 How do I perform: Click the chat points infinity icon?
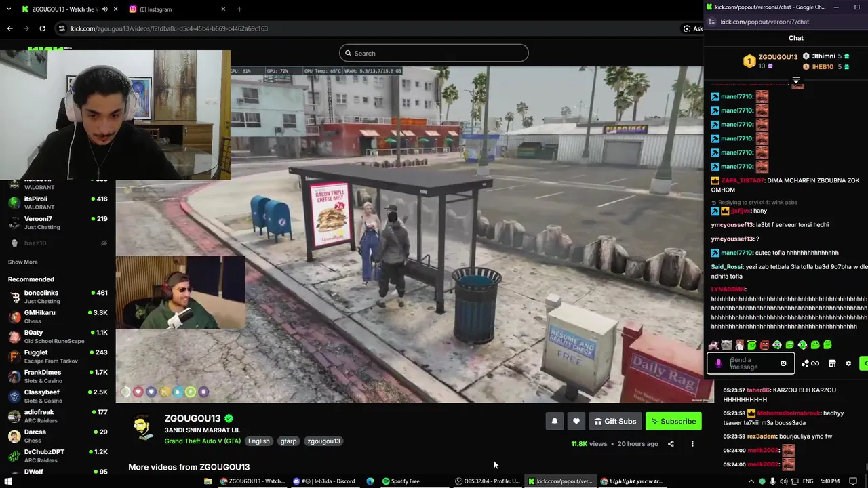[x=810, y=364]
